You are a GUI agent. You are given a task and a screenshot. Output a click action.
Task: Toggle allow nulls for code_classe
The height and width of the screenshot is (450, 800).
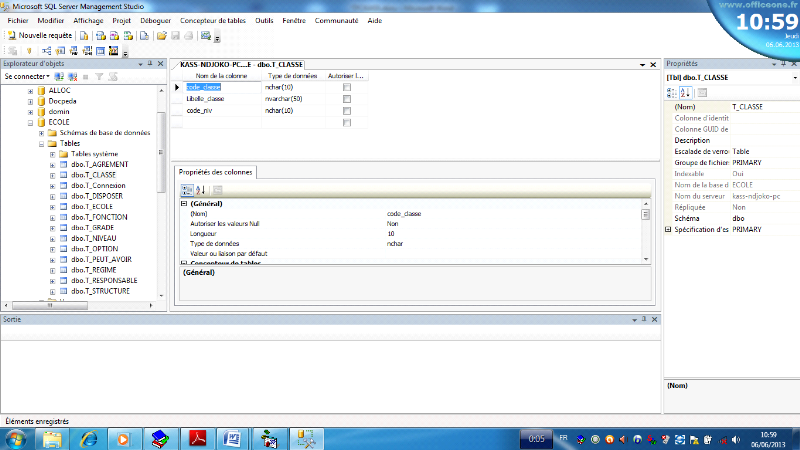tap(347, 87)
